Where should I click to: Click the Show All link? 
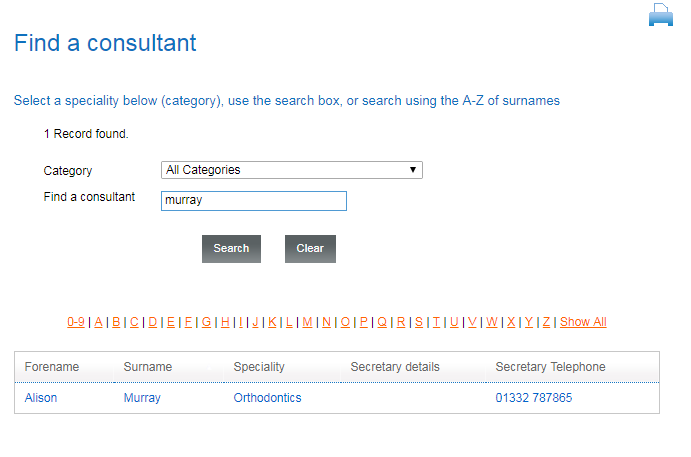tap(583, 322)
